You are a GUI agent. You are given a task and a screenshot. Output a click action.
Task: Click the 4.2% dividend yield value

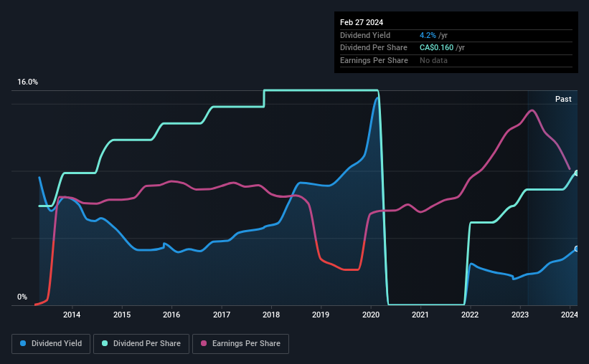pos(428,35)
